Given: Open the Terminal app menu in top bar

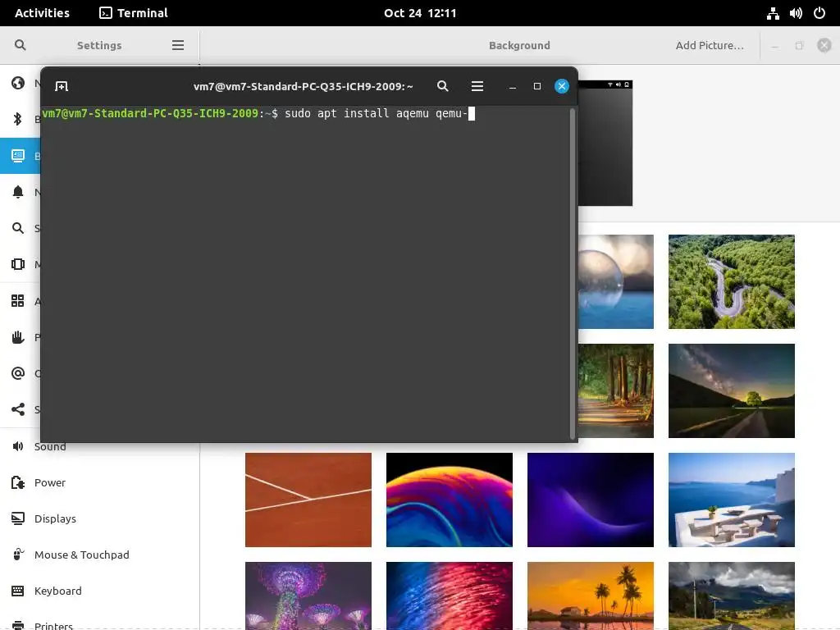Looking at the screenshot, I should tap(134, 13).
